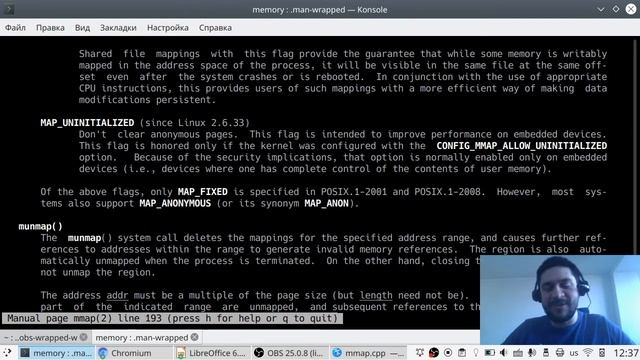
Task: Click the OBS tray icon
Action: pos(433,353)
